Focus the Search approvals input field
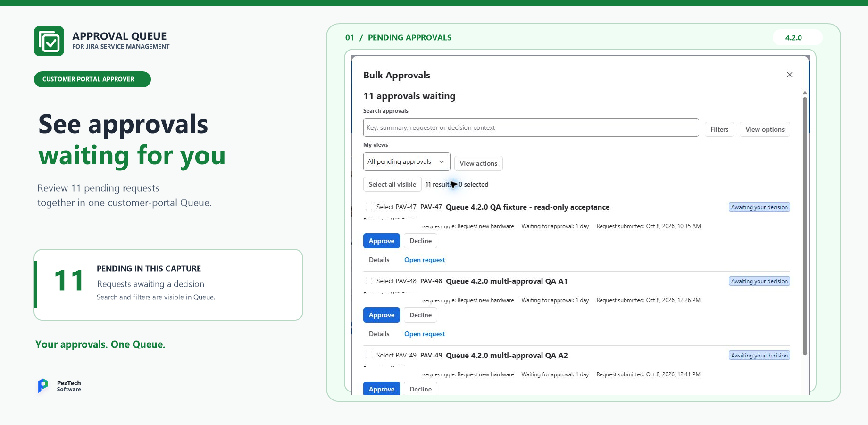 tap(531, 127)
